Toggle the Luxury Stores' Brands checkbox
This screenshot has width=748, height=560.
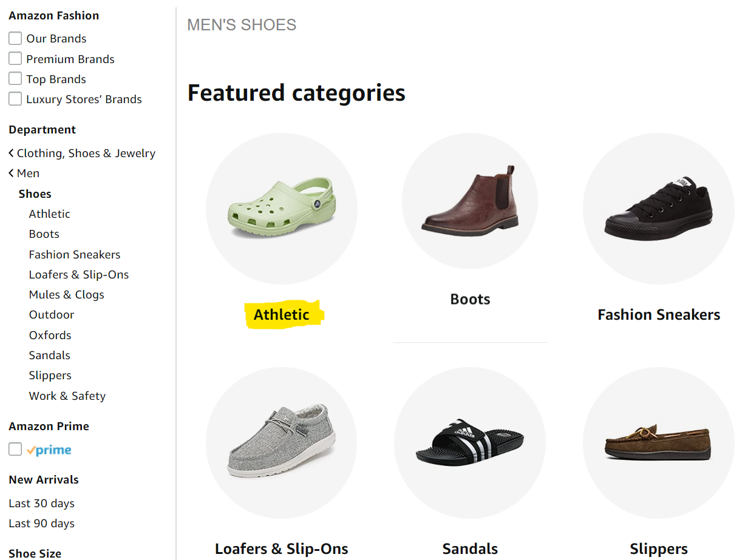coord(15,99)
